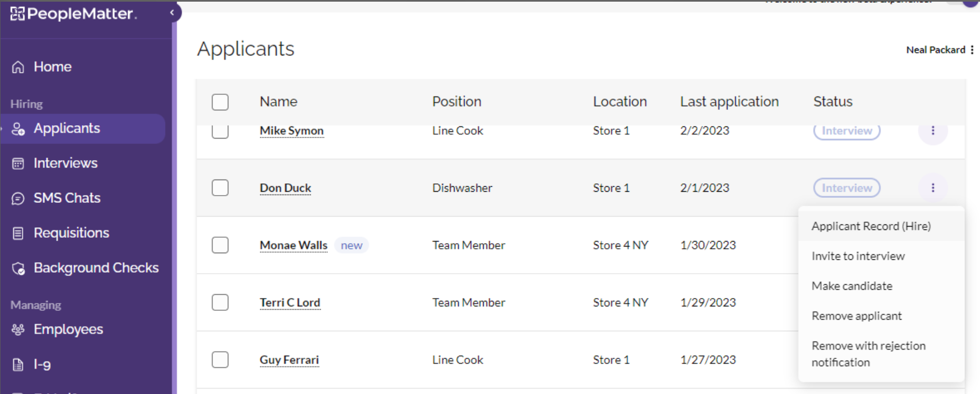Toggle the select-all header checkbox
This screenshot has width=980, height=394.
[220, 102]
